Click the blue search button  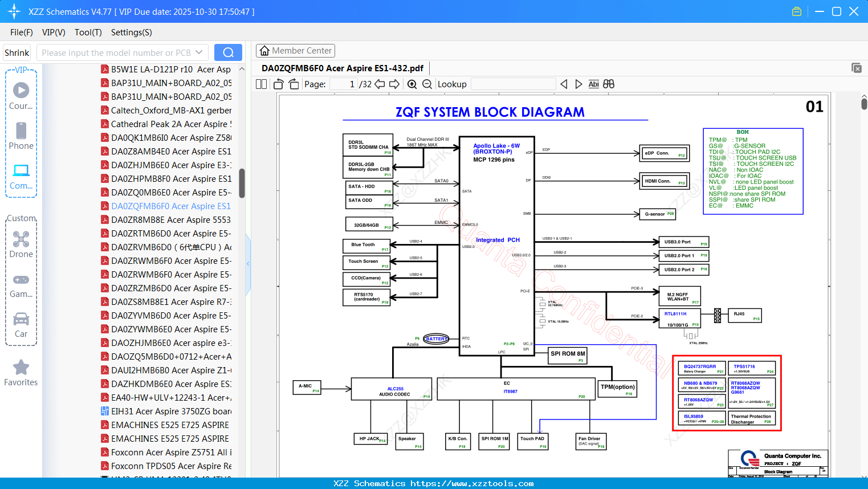click(x=228, y=52)
